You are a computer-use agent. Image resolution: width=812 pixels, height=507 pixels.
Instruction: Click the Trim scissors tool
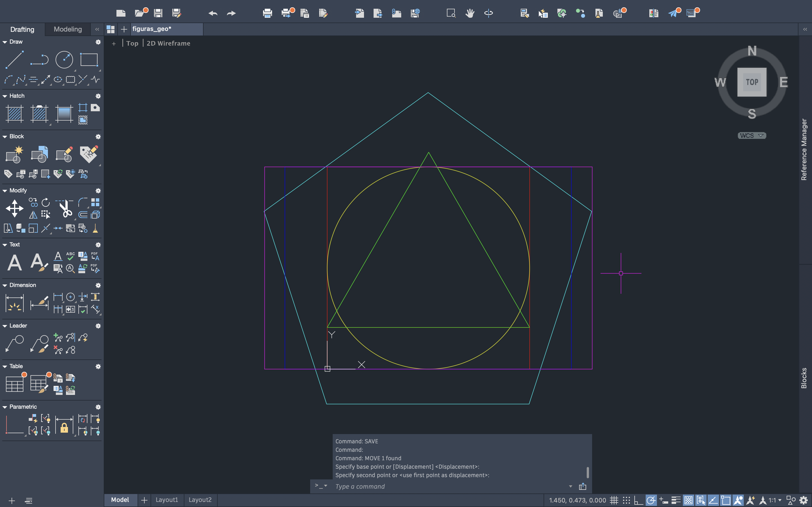[65, 208]
